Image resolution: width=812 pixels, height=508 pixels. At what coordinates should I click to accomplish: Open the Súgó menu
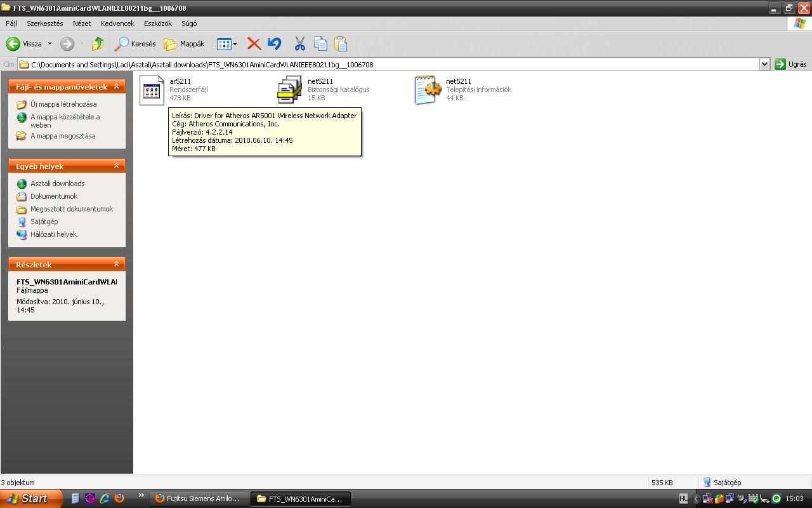tap(189, 23)
